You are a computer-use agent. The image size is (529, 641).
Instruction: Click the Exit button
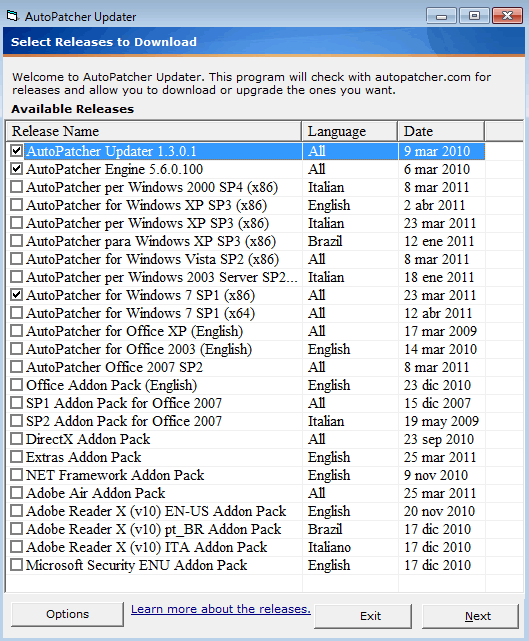tap(363, 616)
